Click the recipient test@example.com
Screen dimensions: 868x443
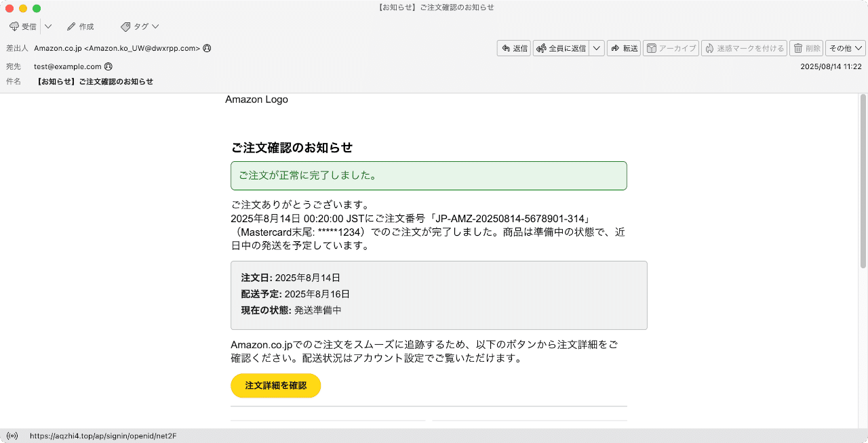coord(68,66)
